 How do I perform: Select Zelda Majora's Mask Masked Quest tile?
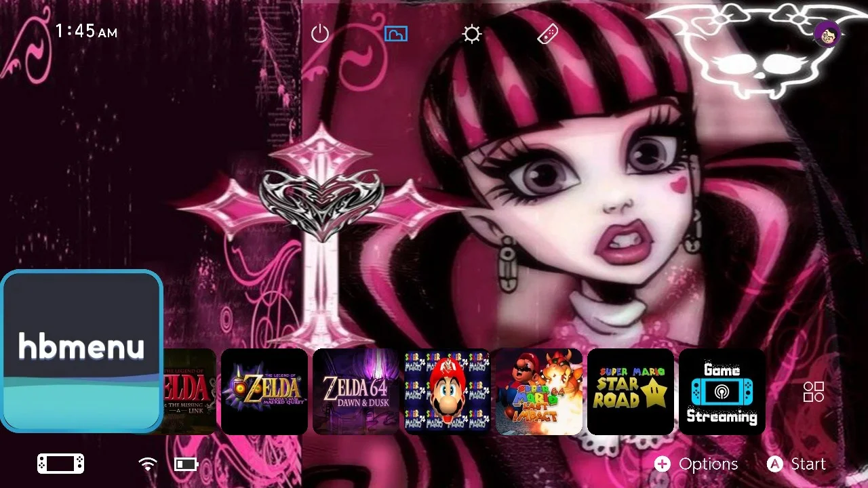coord(264,392)
